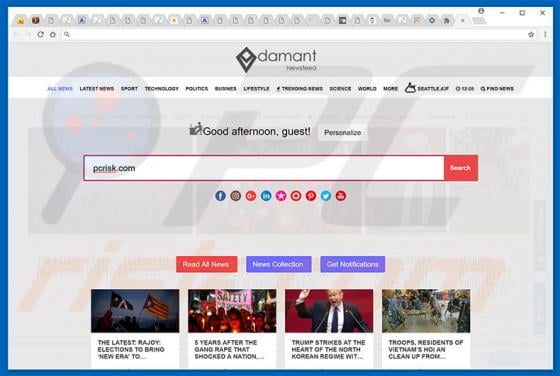
Task: Open the Pinterest social icon
Action: (x=311, y=196)
